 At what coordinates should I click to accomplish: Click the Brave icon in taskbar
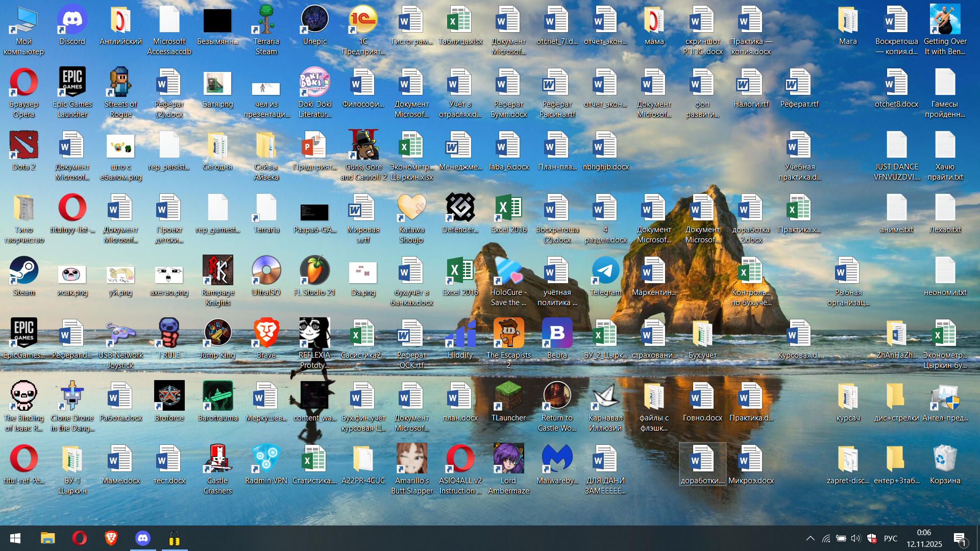(111, 538)
